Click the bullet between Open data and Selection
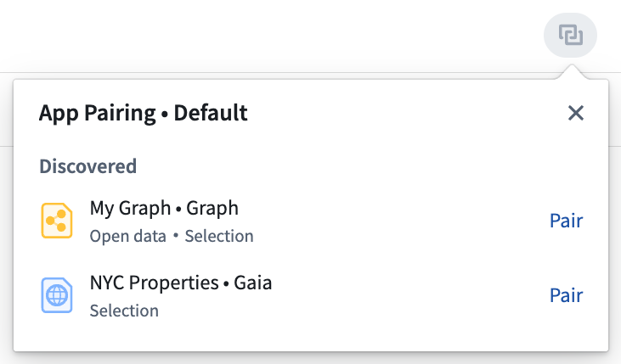This screenshot has width=621, height=364. tap(176, 236)
